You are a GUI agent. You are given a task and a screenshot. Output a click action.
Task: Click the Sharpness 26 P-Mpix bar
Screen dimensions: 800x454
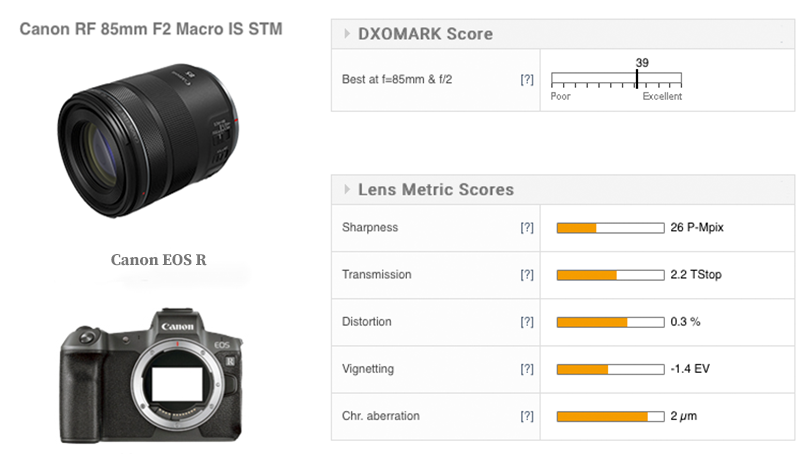coord(611,228)
